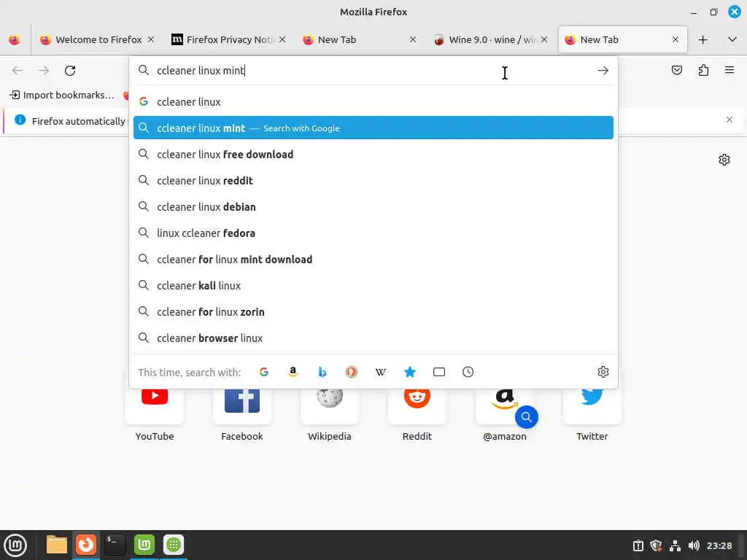747x560 pixels.
Task: Open new tab page personalize gear
Action: pyautogui.click(x=724, y=160)
